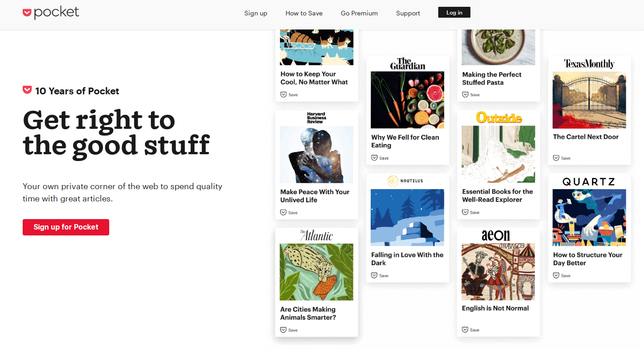
Task: Click the Log in button
Action: click(x=454, y=12)
